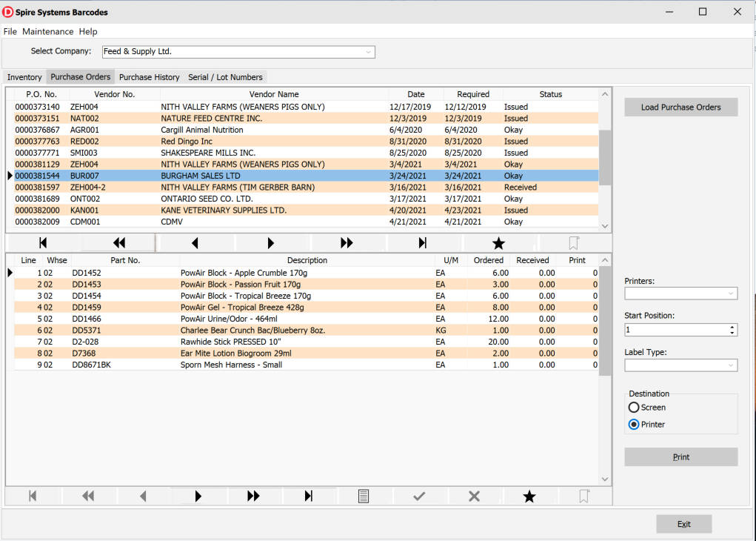Select line item DD1452 Apple Crumble

click(306, 273)
